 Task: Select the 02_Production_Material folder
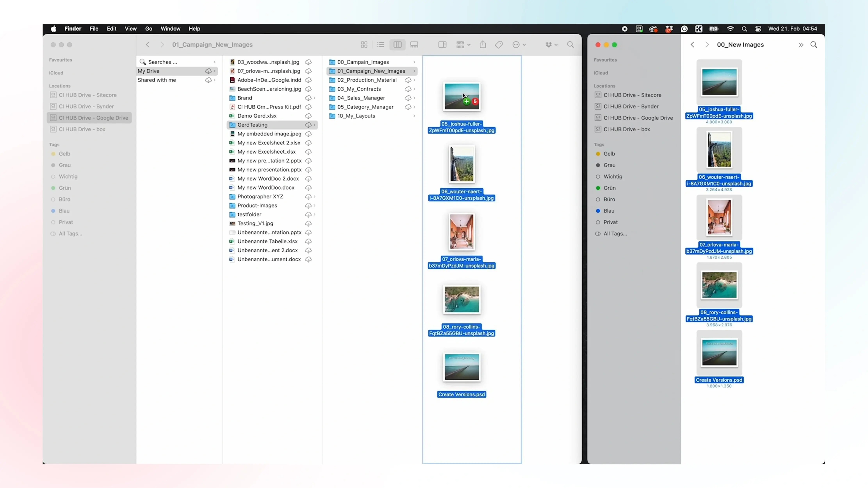372,80
